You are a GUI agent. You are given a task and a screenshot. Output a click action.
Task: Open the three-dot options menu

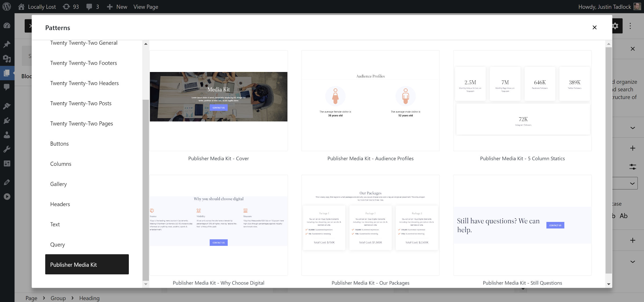[x=630, y=26]
